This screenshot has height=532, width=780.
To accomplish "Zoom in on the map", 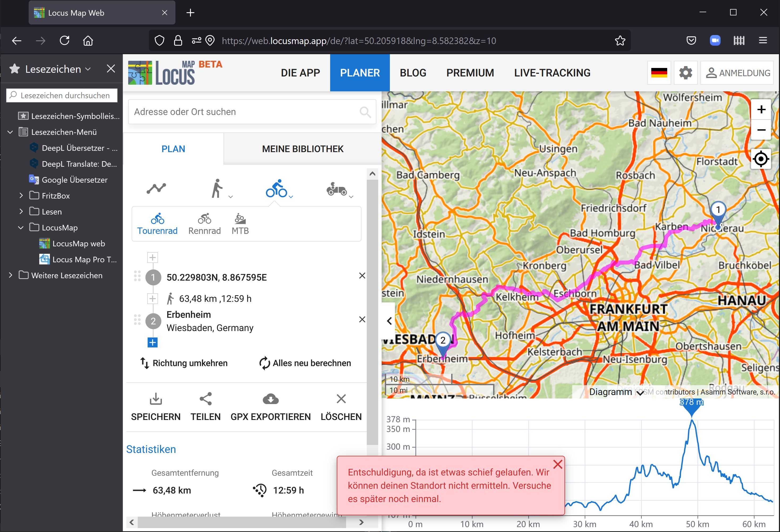I will tap(761, 110).
